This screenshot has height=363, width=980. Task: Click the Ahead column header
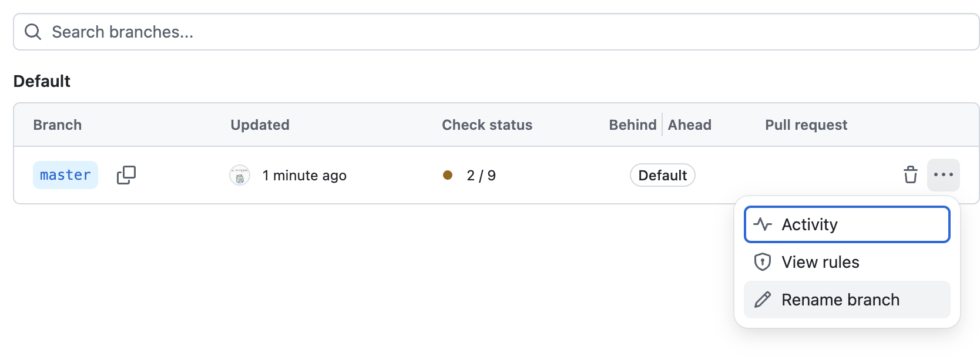[x=690, y=125]
